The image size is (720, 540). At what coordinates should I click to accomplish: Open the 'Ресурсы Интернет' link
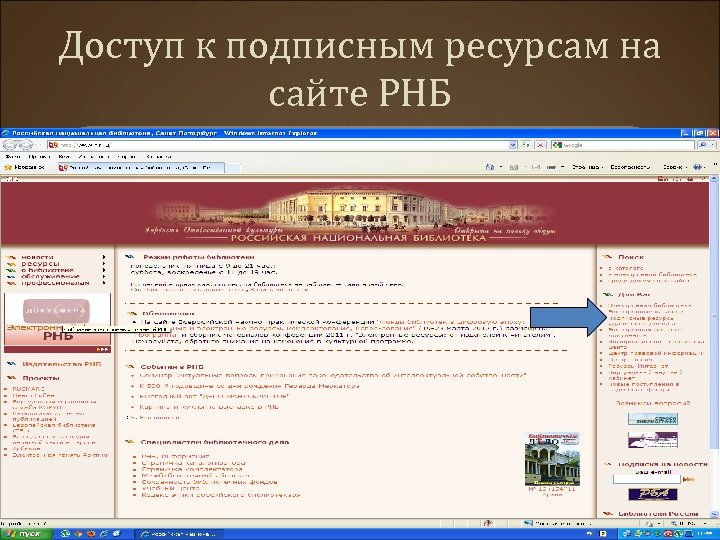pyautogui.click(x=638, y=366)
